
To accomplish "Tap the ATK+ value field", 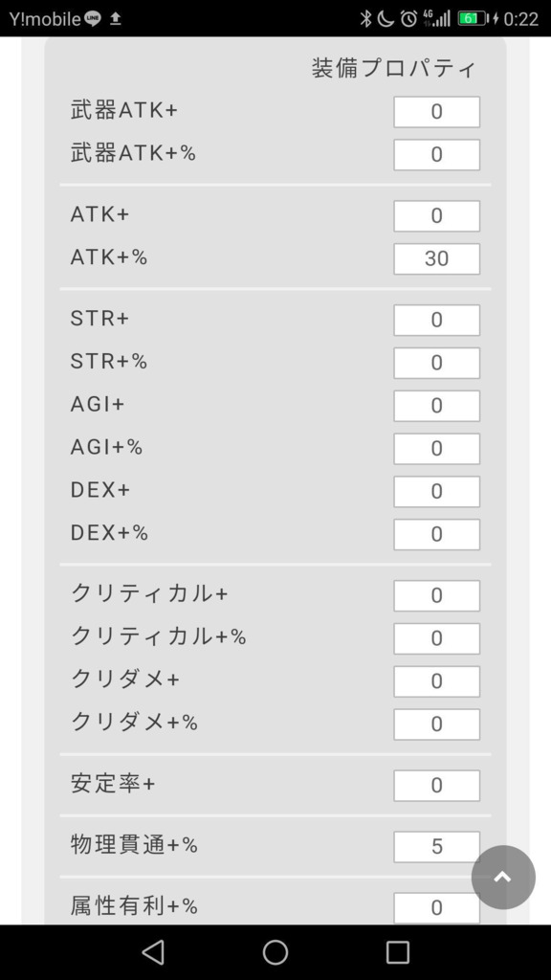I will click(x=436, y=216).
